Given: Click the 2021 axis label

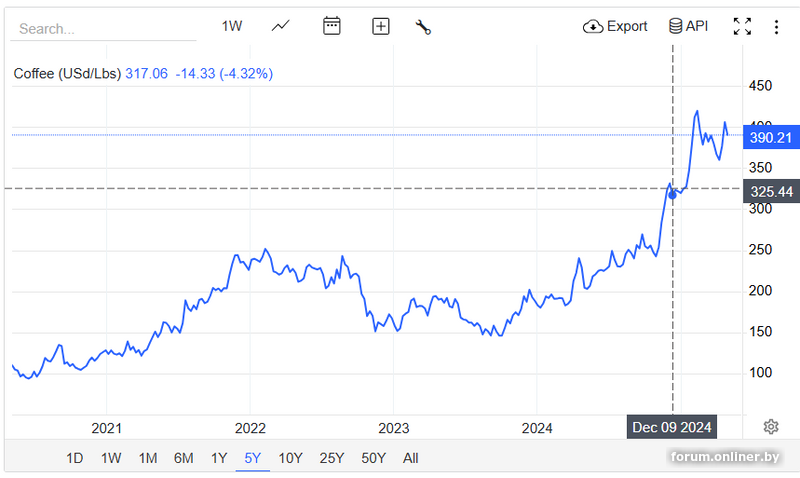Looking at the screenshot, I should coord(107,428).
